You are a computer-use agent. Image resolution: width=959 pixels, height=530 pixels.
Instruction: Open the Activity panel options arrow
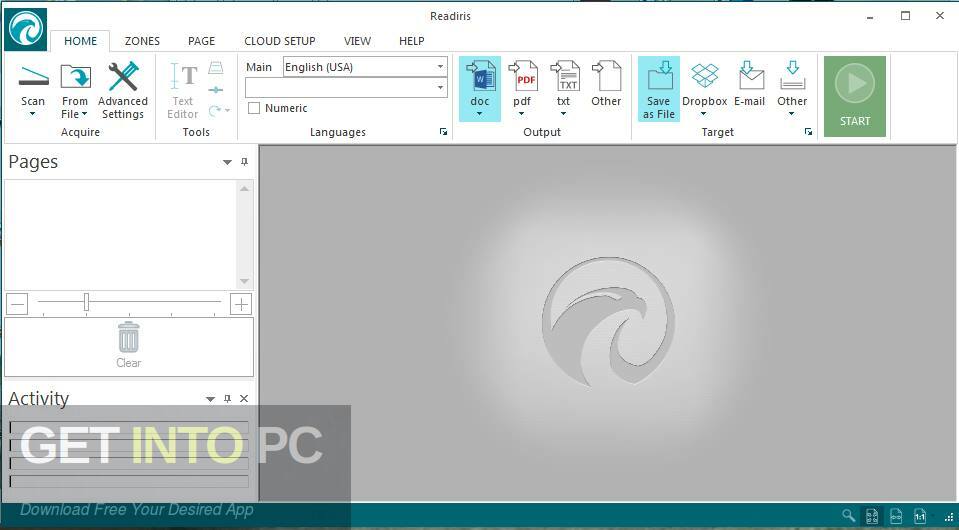pyautogui.click(x=210, y=399)
